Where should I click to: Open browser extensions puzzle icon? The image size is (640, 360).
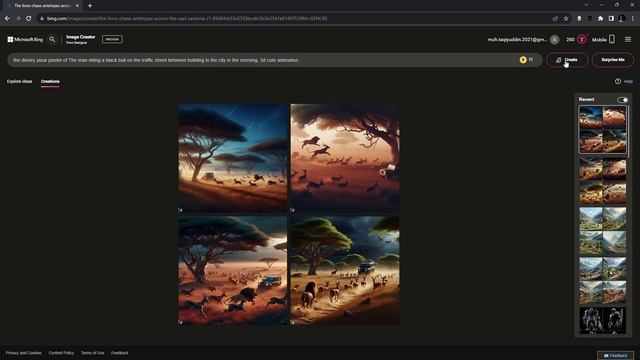pyautogui.click(x=600, y=18)
